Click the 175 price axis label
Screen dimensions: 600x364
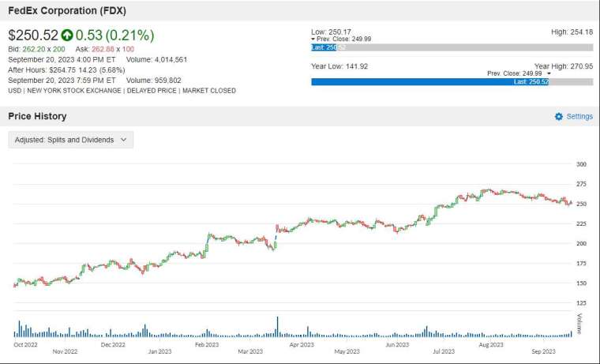coord(581,264)
